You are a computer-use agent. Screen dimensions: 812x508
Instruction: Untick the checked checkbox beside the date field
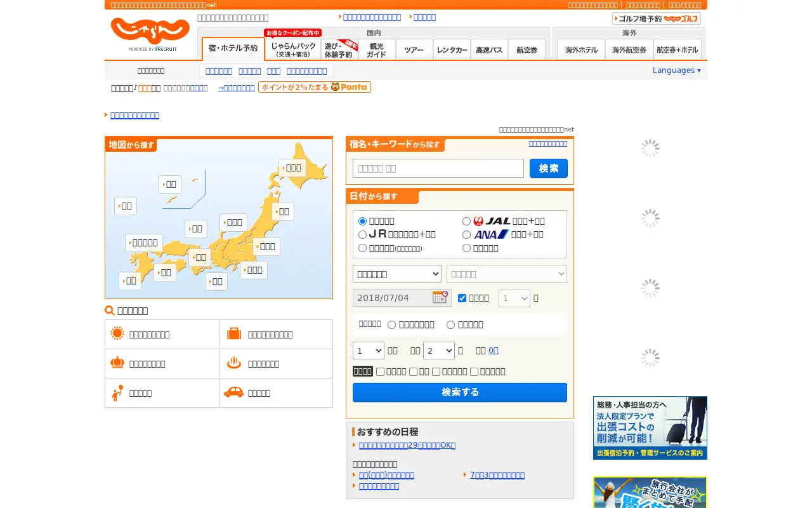coord(462,298)
